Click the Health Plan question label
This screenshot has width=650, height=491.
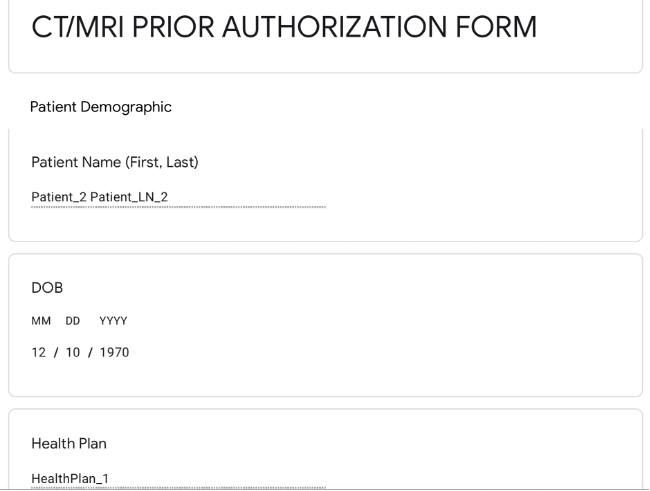[x=69, y=444]
